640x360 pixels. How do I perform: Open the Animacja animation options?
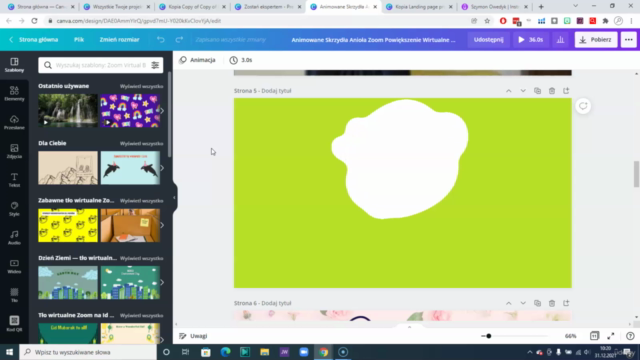coord(198,60)
